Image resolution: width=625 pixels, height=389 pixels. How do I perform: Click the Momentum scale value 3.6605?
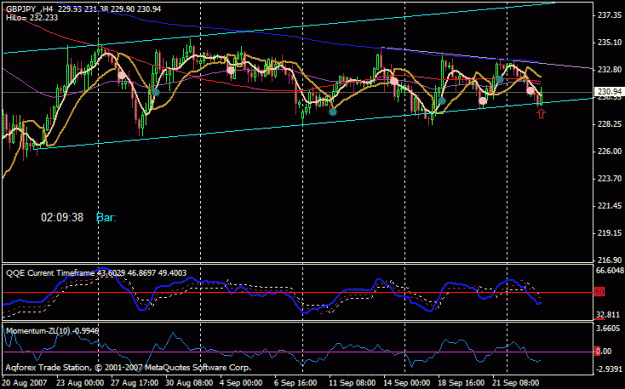[x=608, y=328]
